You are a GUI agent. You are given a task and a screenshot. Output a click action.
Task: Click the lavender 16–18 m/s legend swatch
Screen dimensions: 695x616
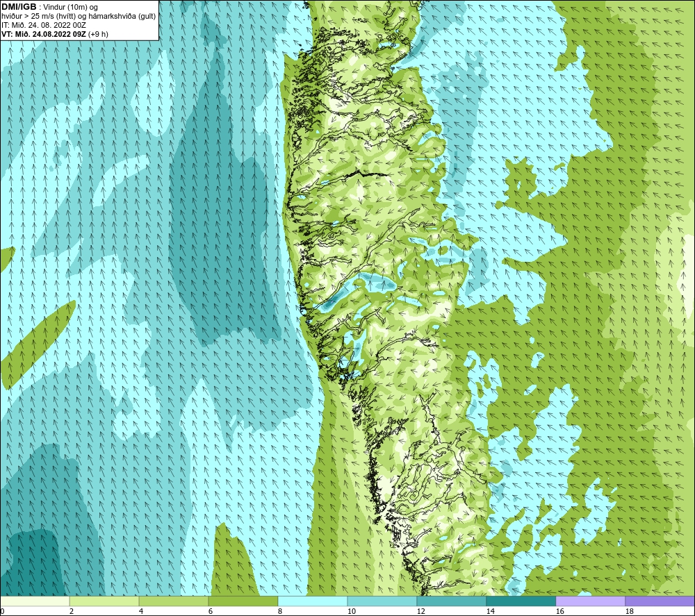coord(590,601)
